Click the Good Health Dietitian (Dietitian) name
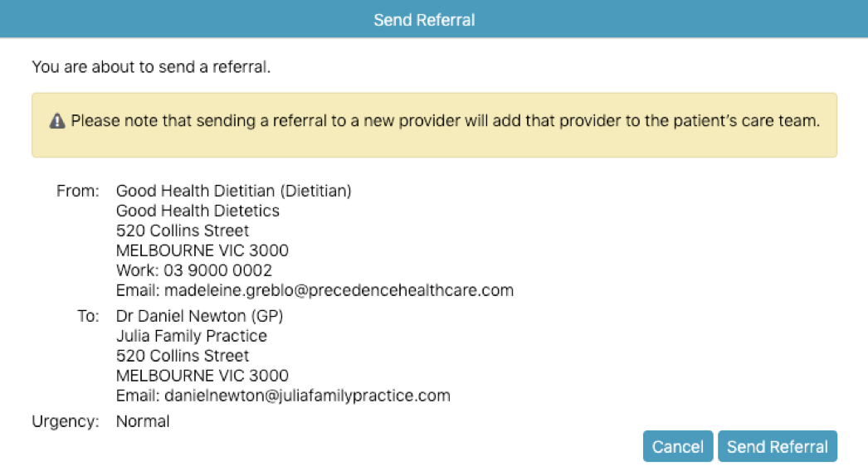868x476 pixels. 234,191
